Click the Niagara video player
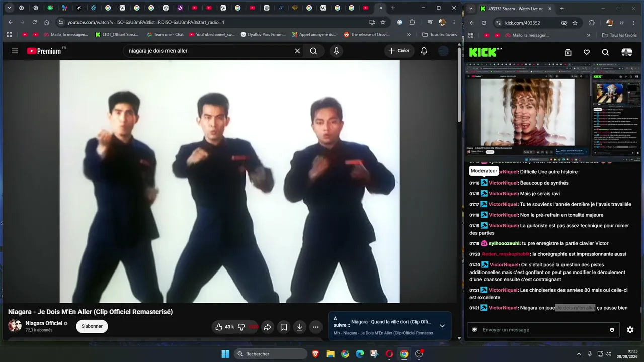The height and width of the screenshot is (362, 644). tap(229, 182)
